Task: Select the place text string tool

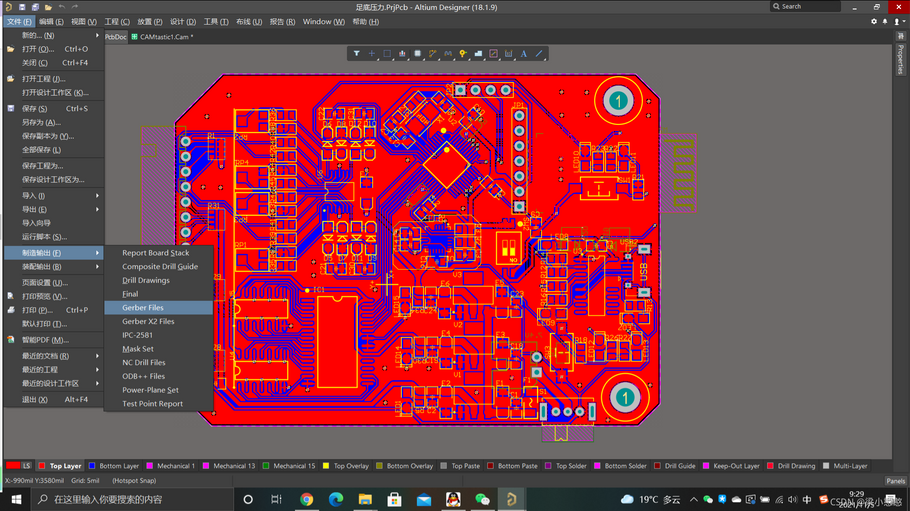Action: tap(523, 54)
